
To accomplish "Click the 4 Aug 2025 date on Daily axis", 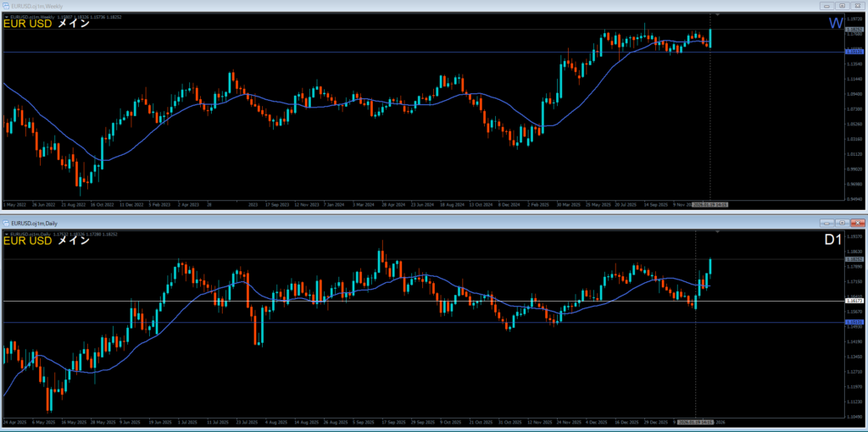I will [x=276, y=422].
